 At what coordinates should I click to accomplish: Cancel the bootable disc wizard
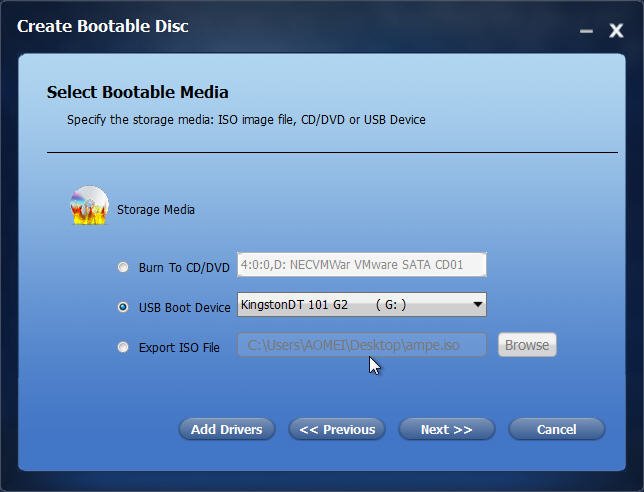[x=557, y=429]
